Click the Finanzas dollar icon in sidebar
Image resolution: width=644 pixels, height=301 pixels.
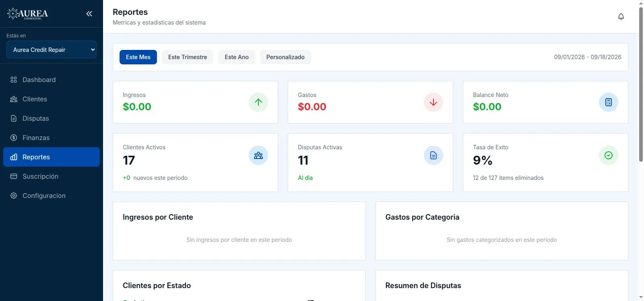tap(14, 138)
